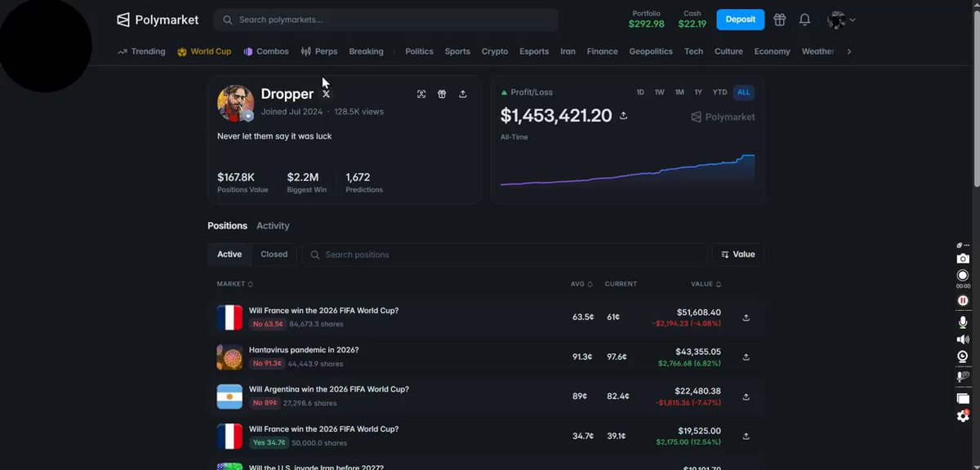Open the Cash $22.19 balance
The image size is (980, 470).
pyautogui.click(x=692, y=20)
